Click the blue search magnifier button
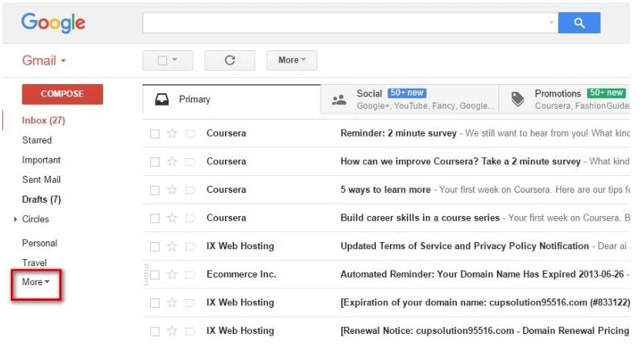 [x=579, y=23]
